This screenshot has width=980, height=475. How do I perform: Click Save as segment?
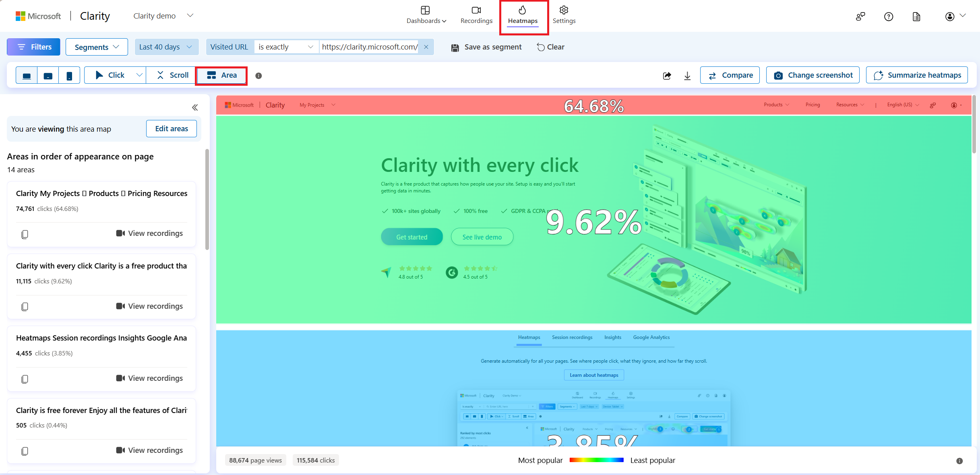pyautogui.click(x=486, y=47)
